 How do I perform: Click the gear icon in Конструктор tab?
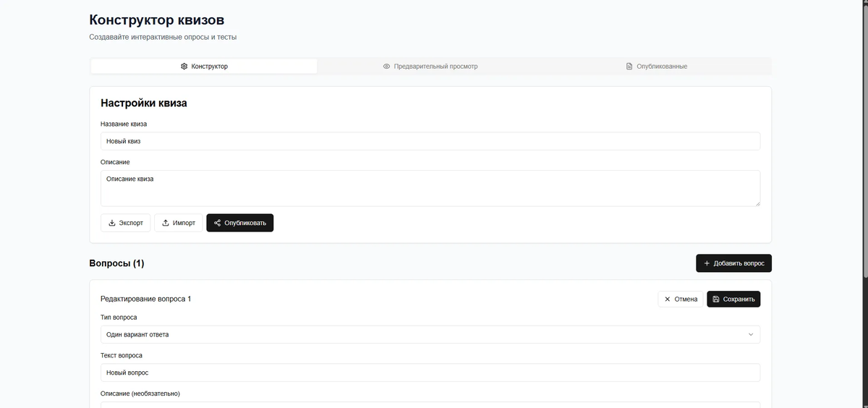click(x=184, y=66)
